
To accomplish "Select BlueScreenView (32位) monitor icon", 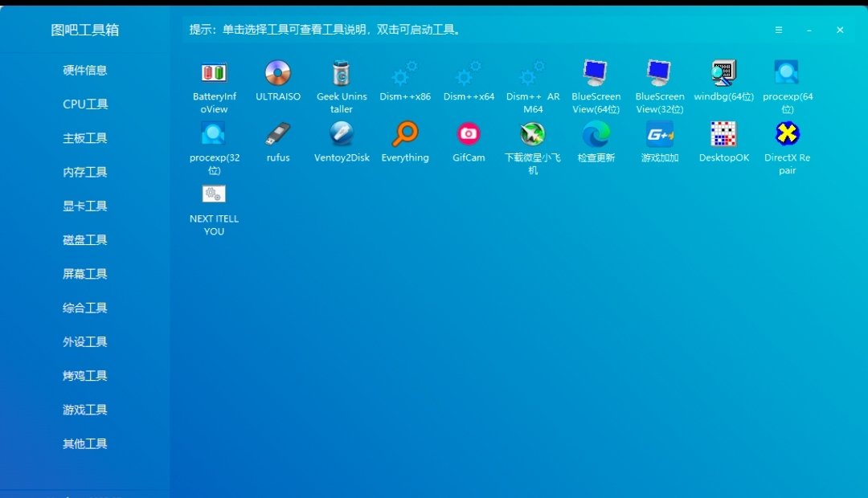I will [x=659, y=72].
